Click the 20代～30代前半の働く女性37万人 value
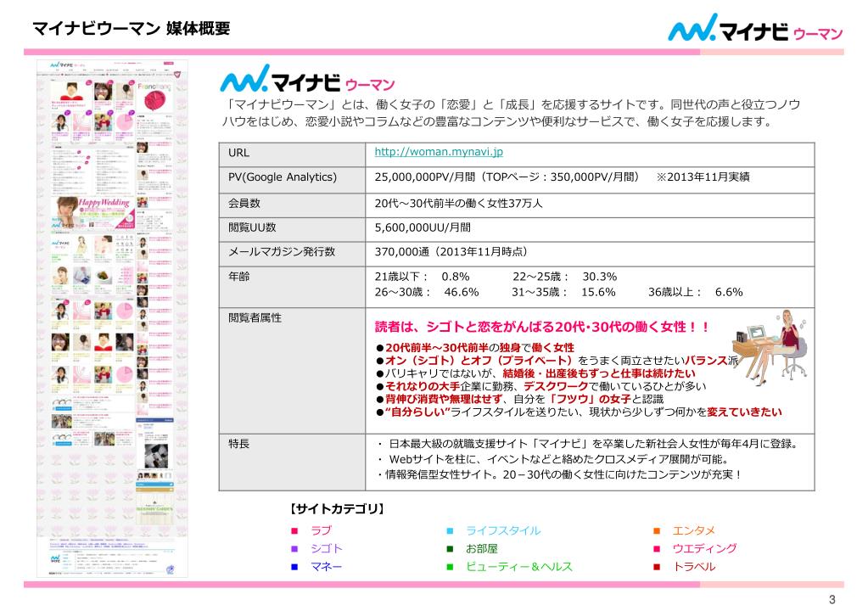Screen dimensions: 868x611 click(x=458, y=203)
